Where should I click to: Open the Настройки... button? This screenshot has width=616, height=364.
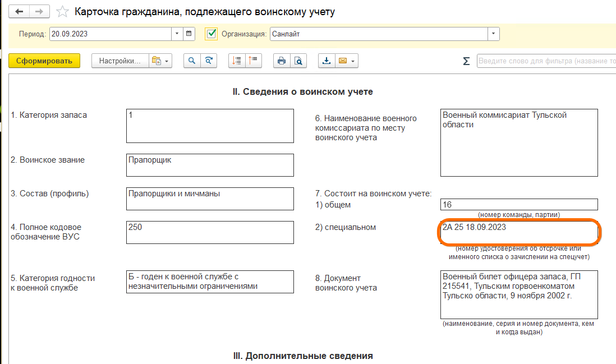tap(120, 61)
